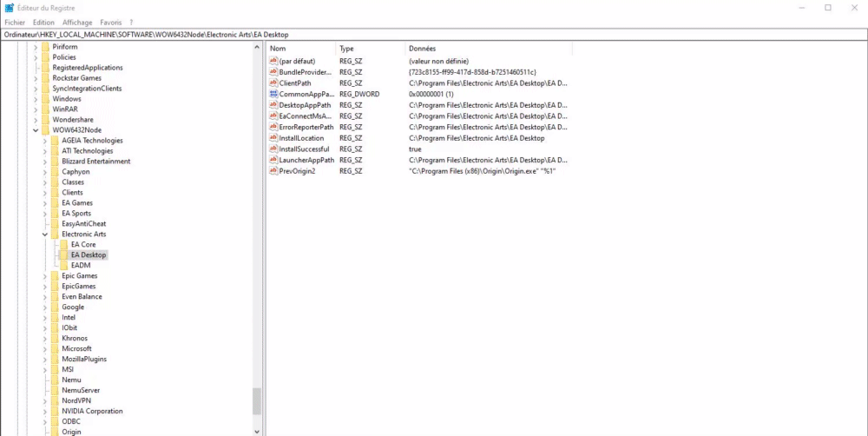Click the NVIDIA Corporation folder icon
Viewport: 868px width, 436px height.
[54, 411]
